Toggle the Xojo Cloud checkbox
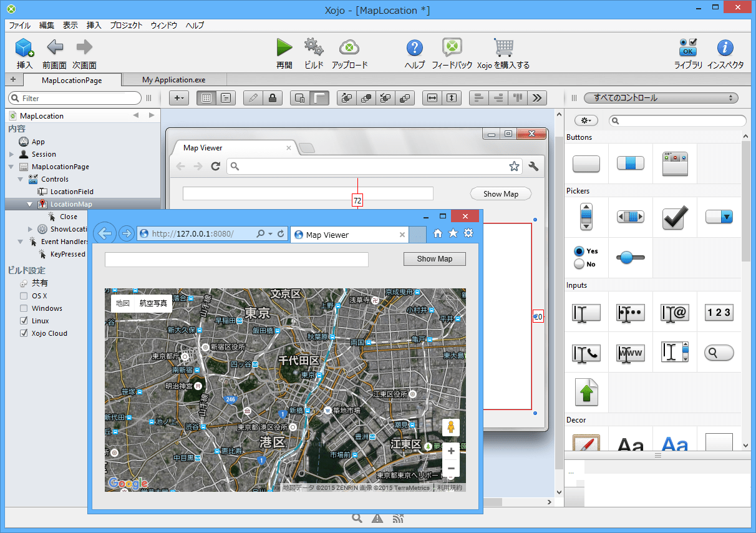756x533 pixels. pyautogui.click(x=24, y=333)
